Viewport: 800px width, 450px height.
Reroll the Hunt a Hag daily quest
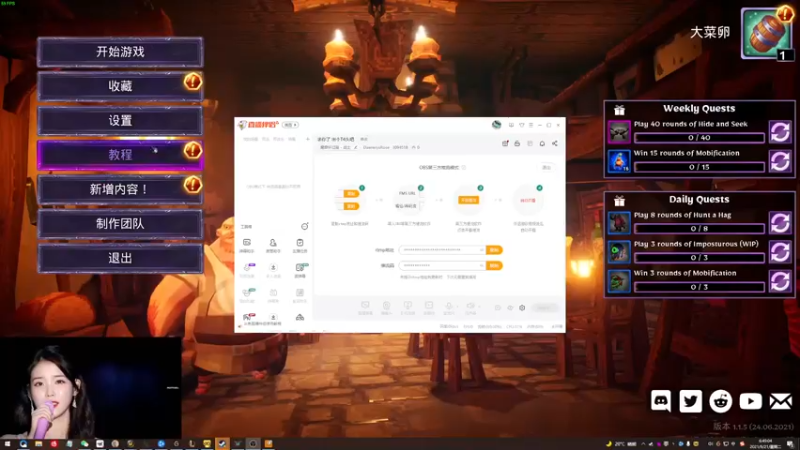[x=780, y=223]
